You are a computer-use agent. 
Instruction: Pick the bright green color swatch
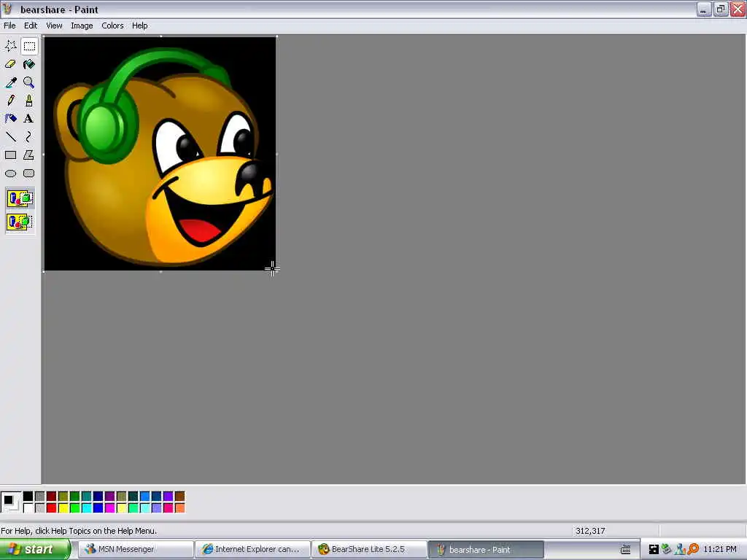click(x=75, y=508)
